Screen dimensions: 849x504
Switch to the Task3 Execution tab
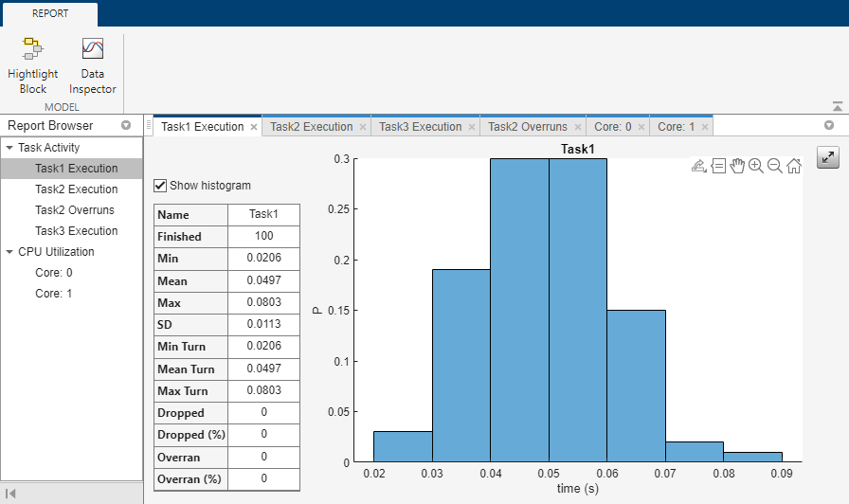tap(420, 127)
